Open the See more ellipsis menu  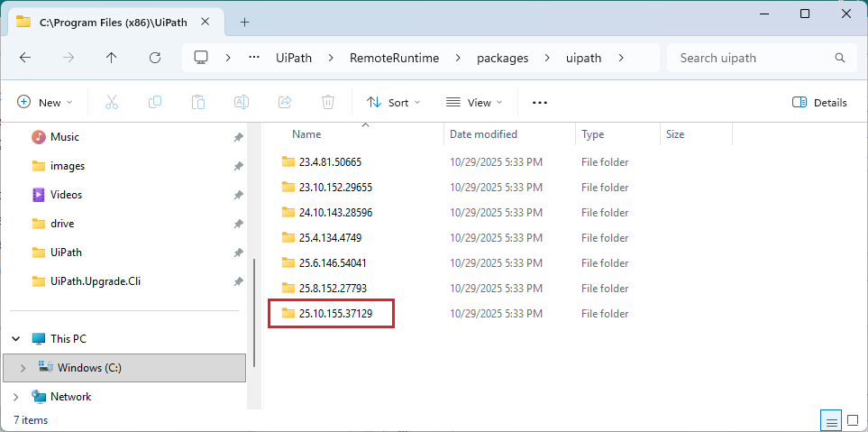(540, 103)
